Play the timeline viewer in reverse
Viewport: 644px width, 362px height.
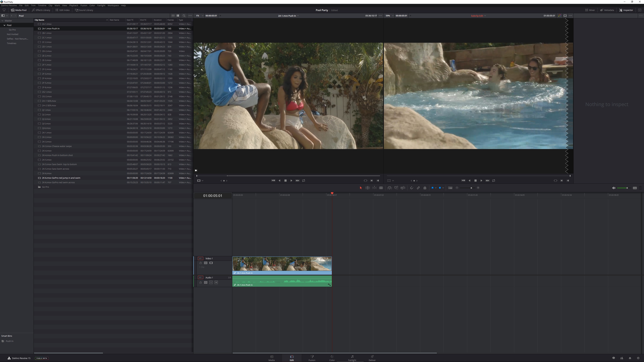coord(470,181)
